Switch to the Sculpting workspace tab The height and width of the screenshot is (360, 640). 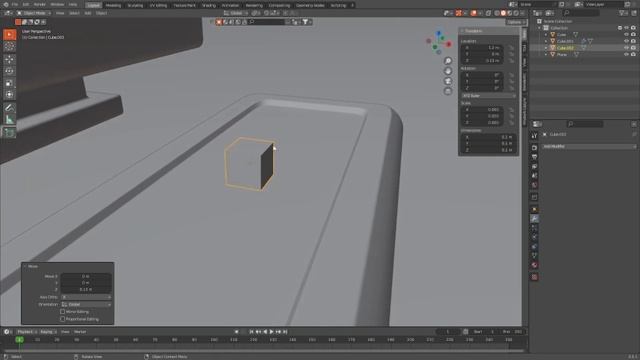[x=135, y=5]
